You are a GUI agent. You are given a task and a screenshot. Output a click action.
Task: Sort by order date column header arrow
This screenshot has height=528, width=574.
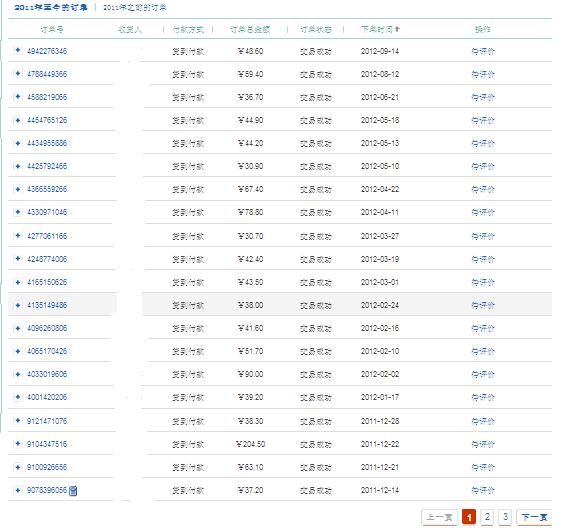click(398, 29)
